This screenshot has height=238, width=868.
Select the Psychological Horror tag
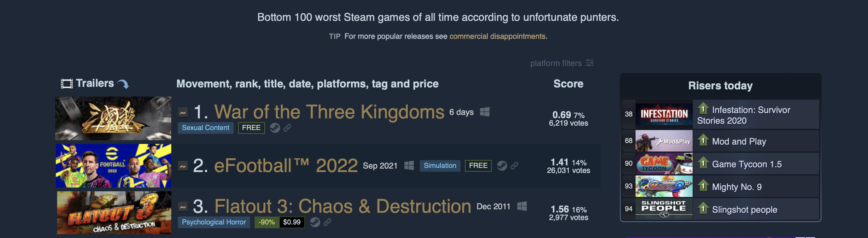(x=214, y=222)
